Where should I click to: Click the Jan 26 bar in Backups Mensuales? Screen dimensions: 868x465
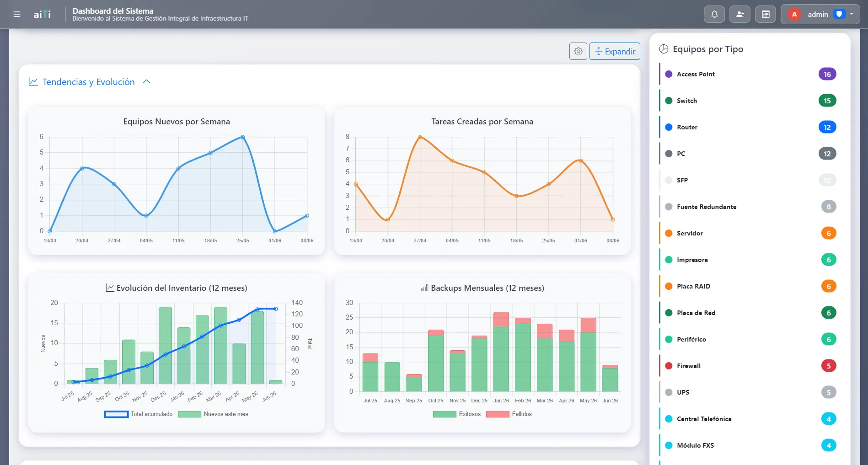[x=501, y=352]
